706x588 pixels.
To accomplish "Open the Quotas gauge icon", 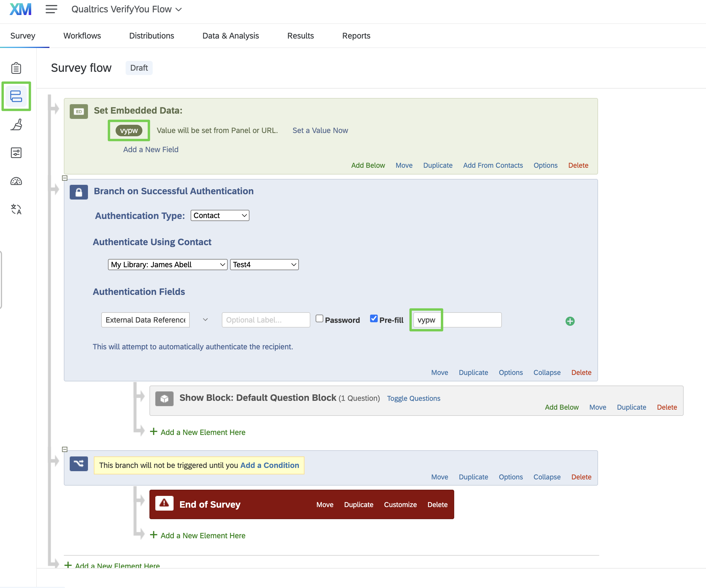I will pyautogui.click(x=16, y=181).
